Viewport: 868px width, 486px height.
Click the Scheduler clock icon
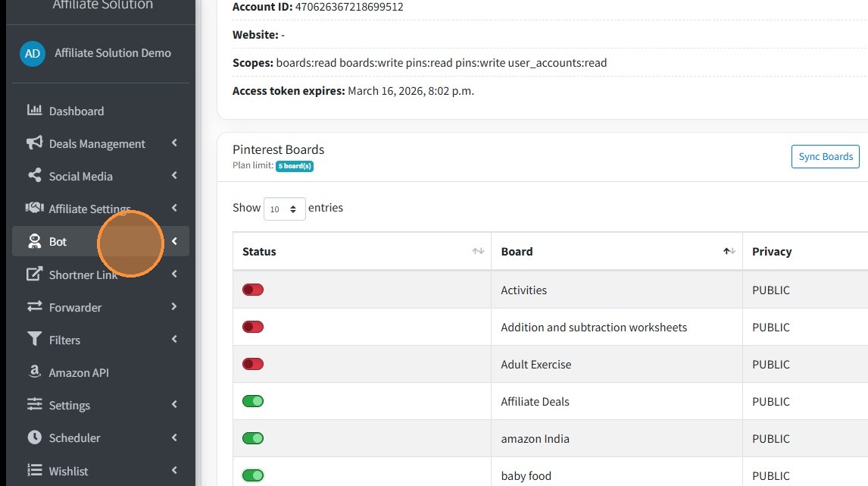34,437
